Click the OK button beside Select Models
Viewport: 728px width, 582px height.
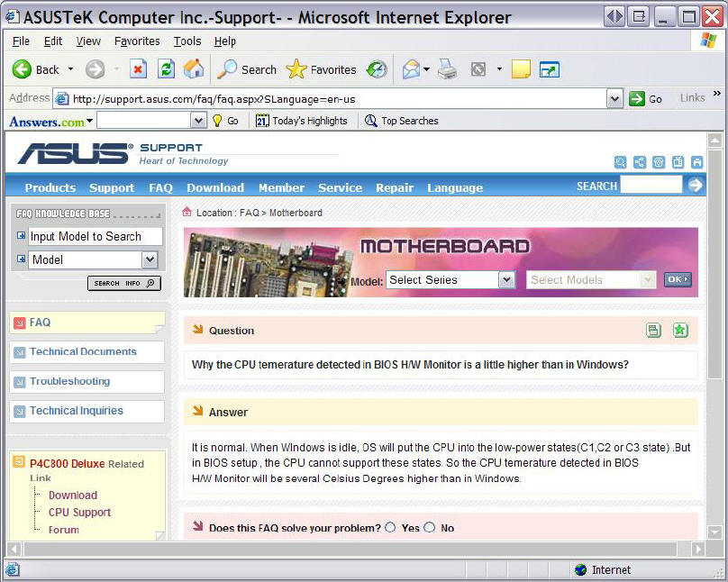[x=678, y=279]
